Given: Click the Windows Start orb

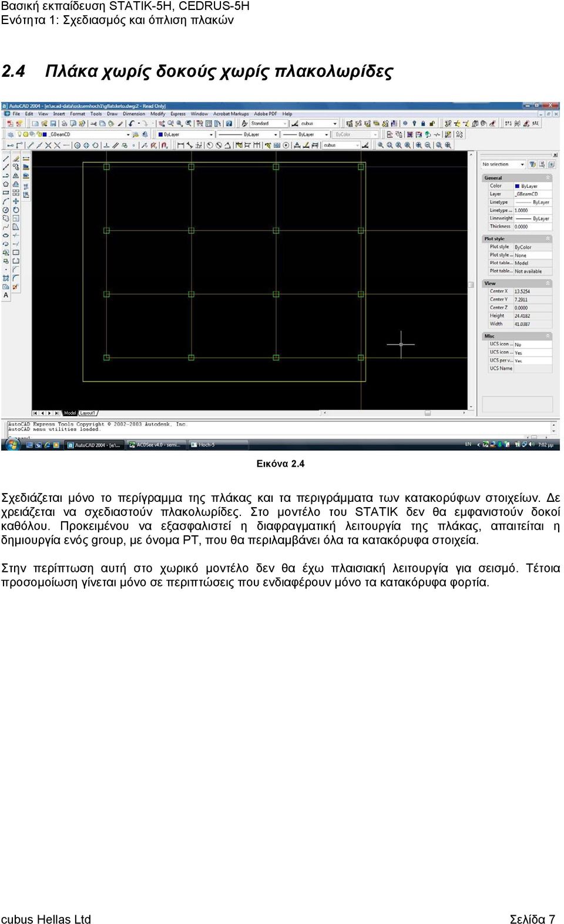Looking at the screenshot, I should pyautogui.click(x=12, y=444).
